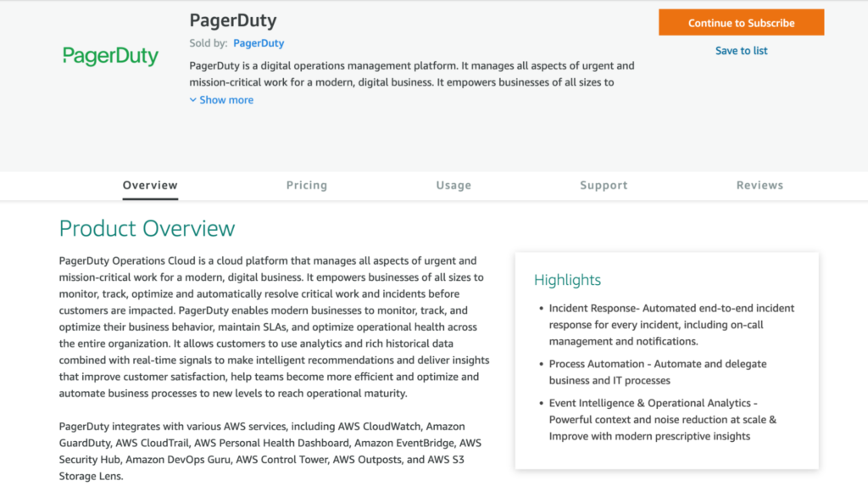Click the Product Overview heading

(x=147, y=228)
